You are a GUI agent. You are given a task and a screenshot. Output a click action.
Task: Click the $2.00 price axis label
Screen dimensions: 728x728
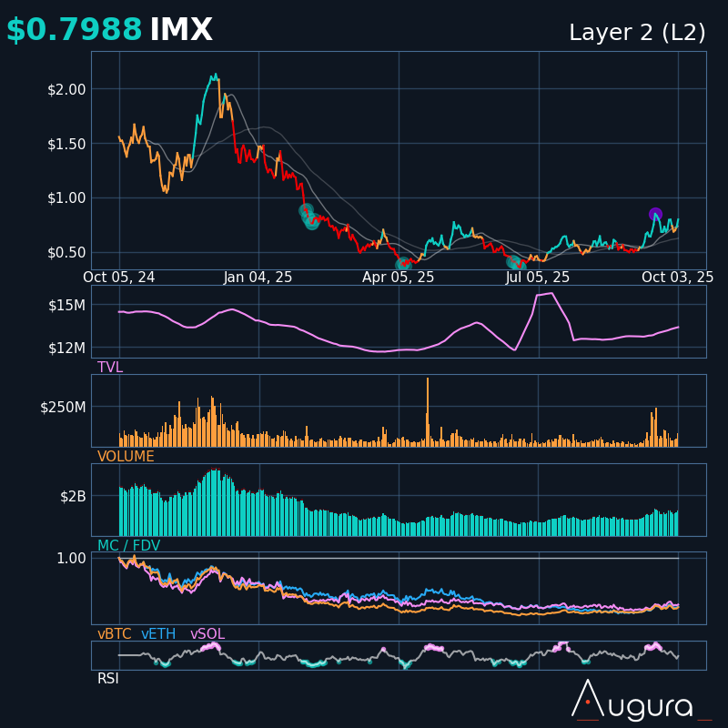(66, 89)
